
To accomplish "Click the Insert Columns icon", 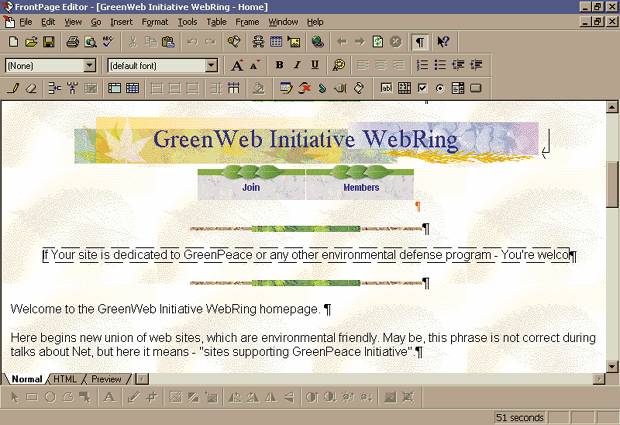I will (72, 88).
